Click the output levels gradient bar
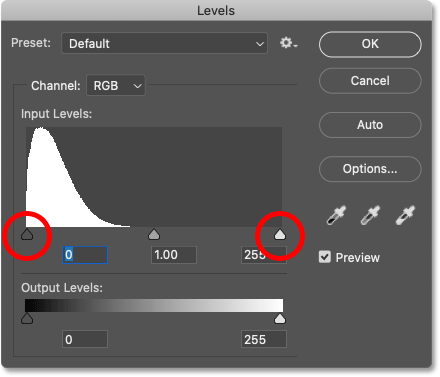The height and width of the screenshot is (377, 440). (x=154, y=305)
